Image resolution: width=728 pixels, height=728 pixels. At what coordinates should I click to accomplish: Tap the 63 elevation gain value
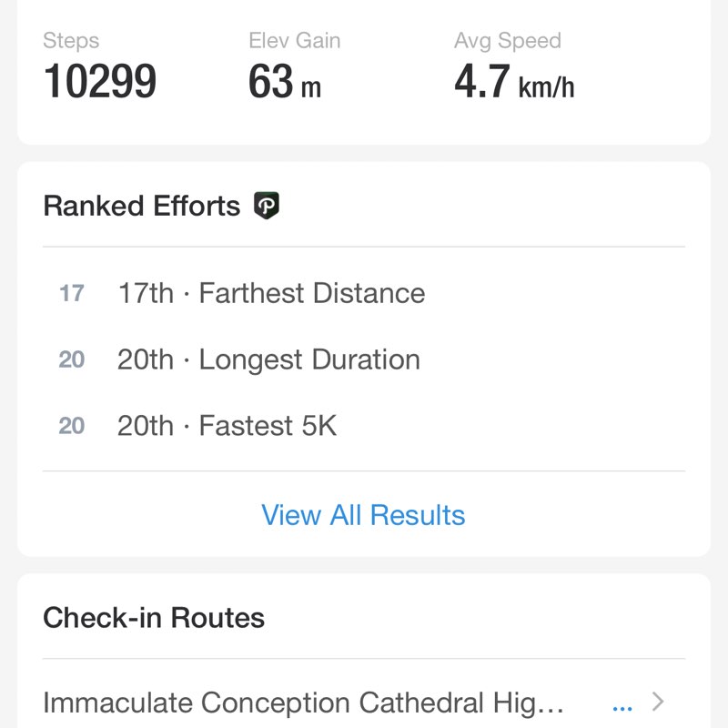(271, 82)
